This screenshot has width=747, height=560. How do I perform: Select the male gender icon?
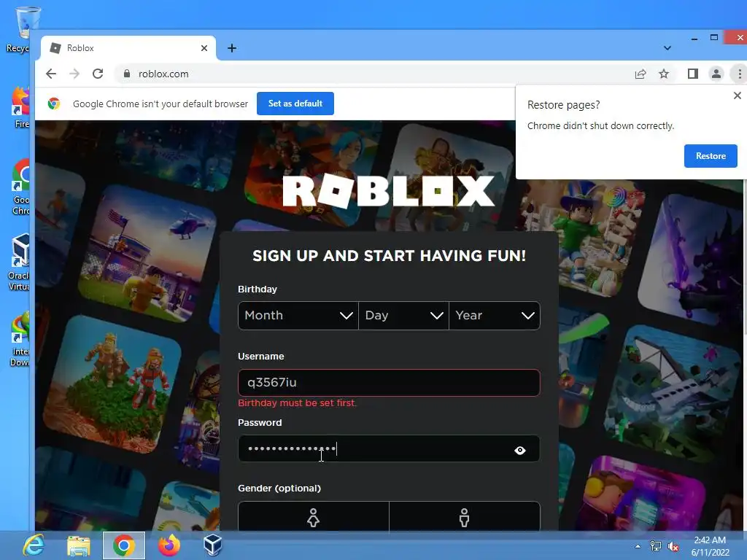click(465, 516)
